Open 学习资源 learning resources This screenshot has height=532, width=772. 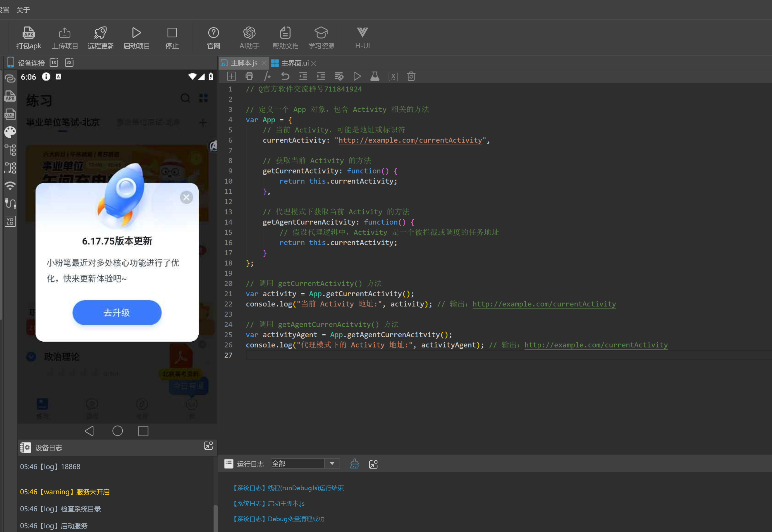coord(321,38)
